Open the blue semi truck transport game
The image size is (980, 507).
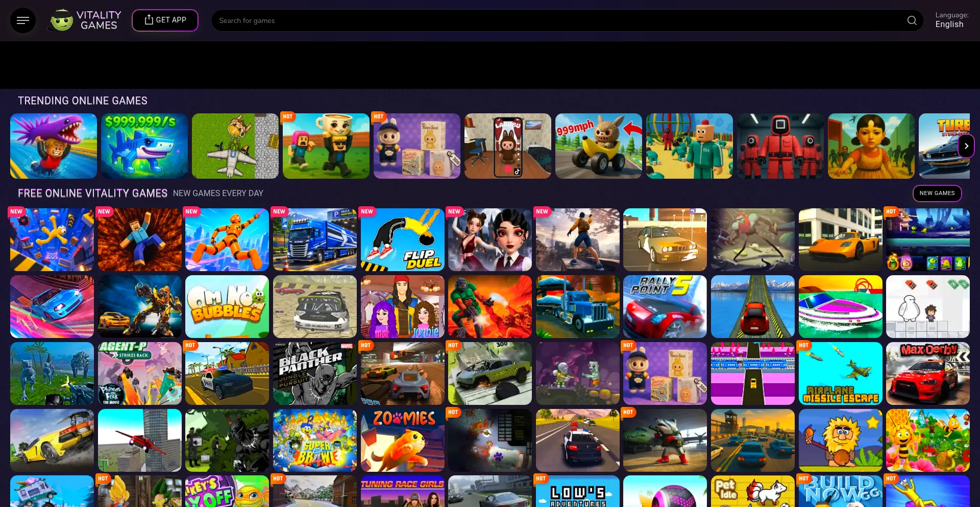click(578, 306)
